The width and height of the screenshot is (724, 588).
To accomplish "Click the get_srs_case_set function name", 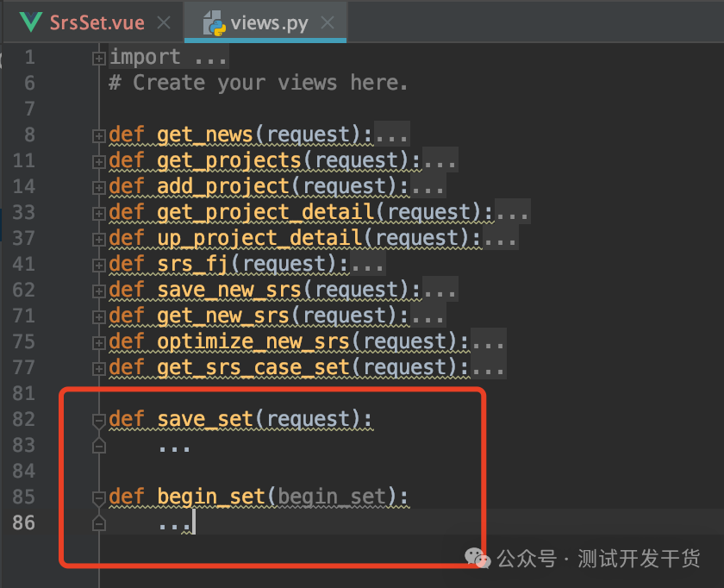I will point(253,367).
